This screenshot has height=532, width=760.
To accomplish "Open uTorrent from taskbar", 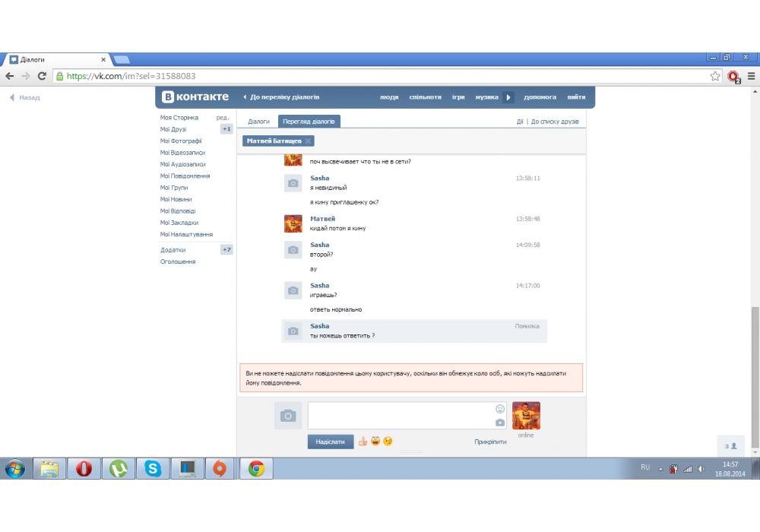I will coord(119,468).
